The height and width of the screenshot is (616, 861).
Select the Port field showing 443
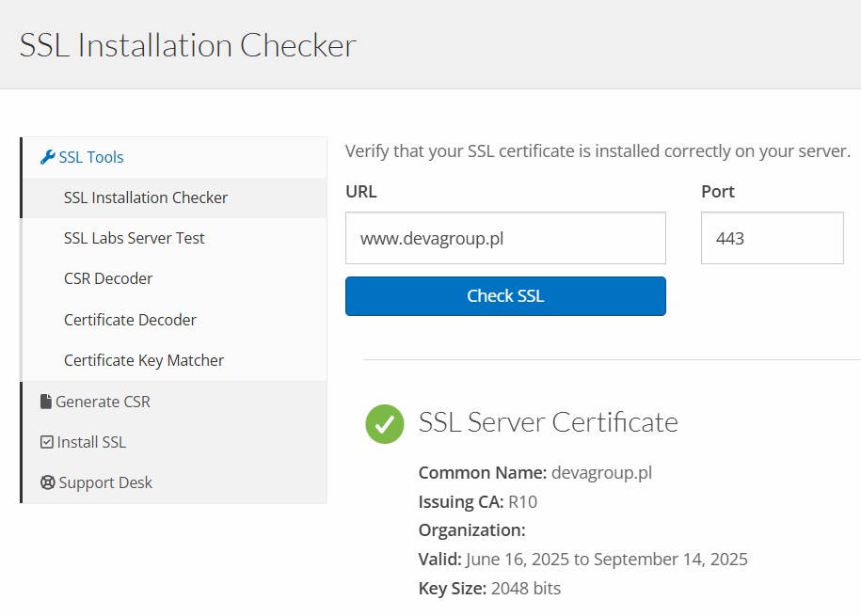[x=772, y=238]
